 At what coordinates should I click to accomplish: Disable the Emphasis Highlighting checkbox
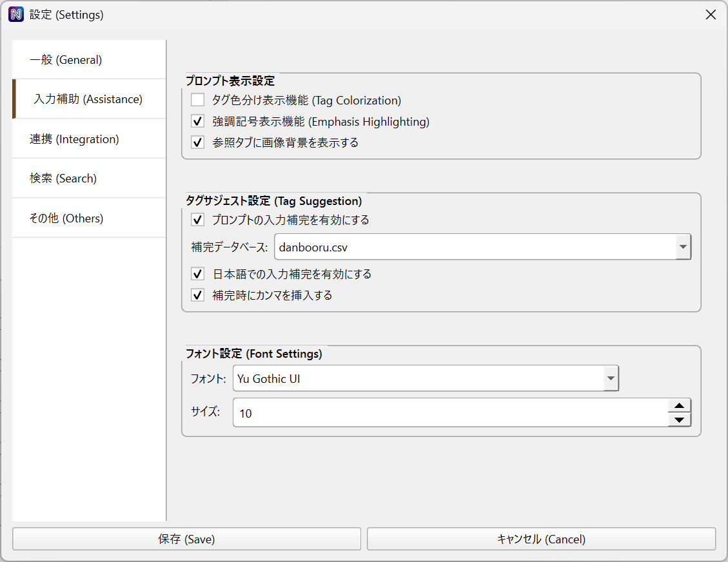point(198,121)
